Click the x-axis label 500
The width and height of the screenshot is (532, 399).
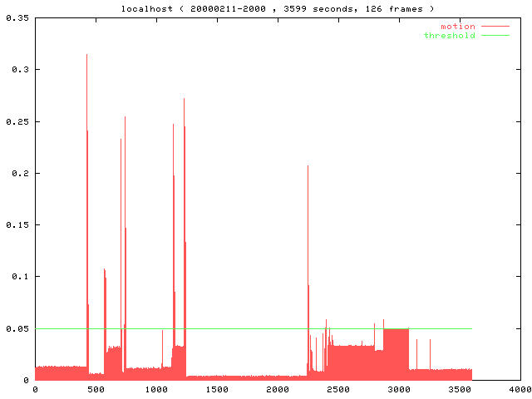click(x=96, y=389)
